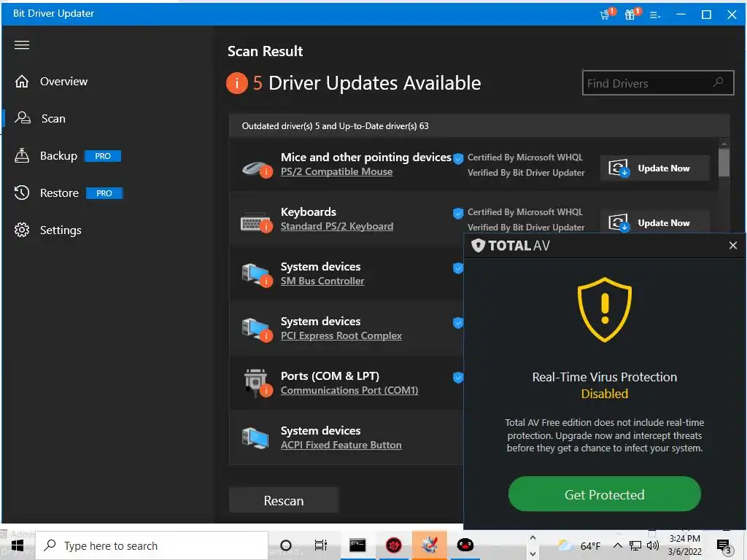Screen dimensions: 747x560
Task: Click the verified shield next to Keyboards
Action: click(x=458, y=214)
